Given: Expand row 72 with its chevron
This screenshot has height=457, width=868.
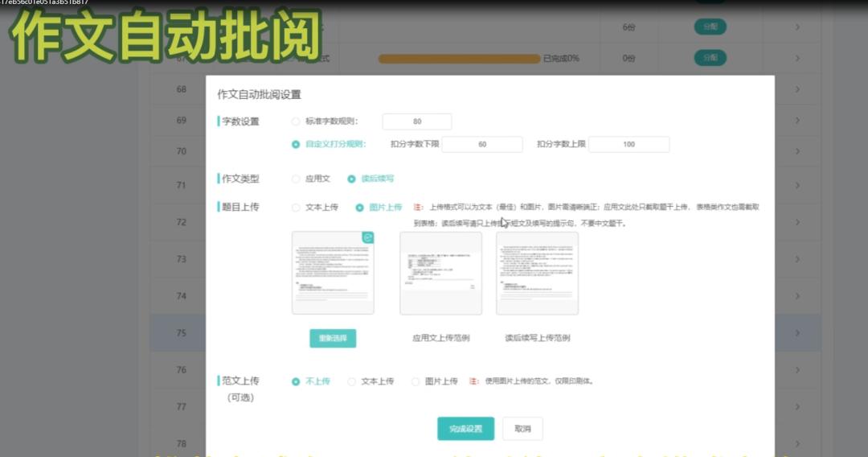Looking at the screenshot, I should [798, 222].
